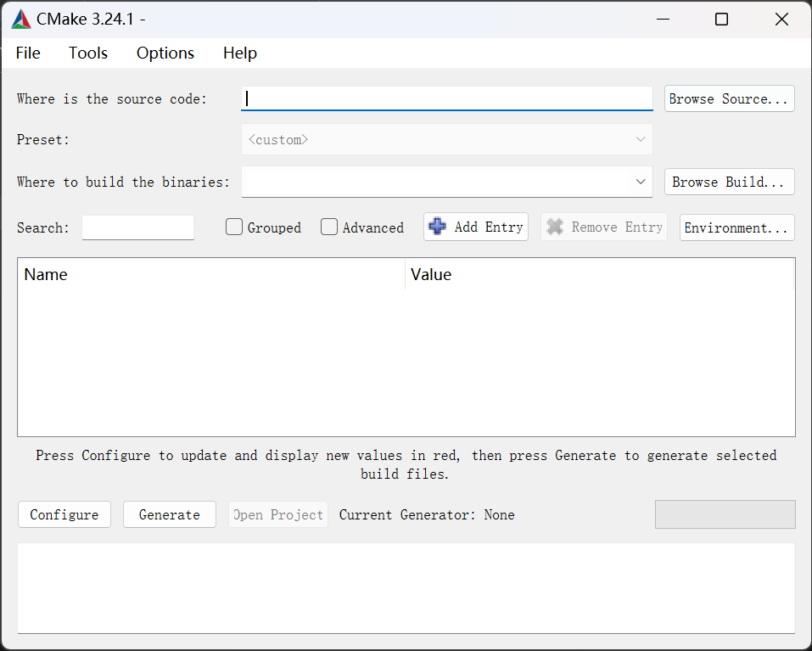This screenshot has width=812, height=651.
Task: Enable the Grouped checkbox
Action: tap(234, 227)
